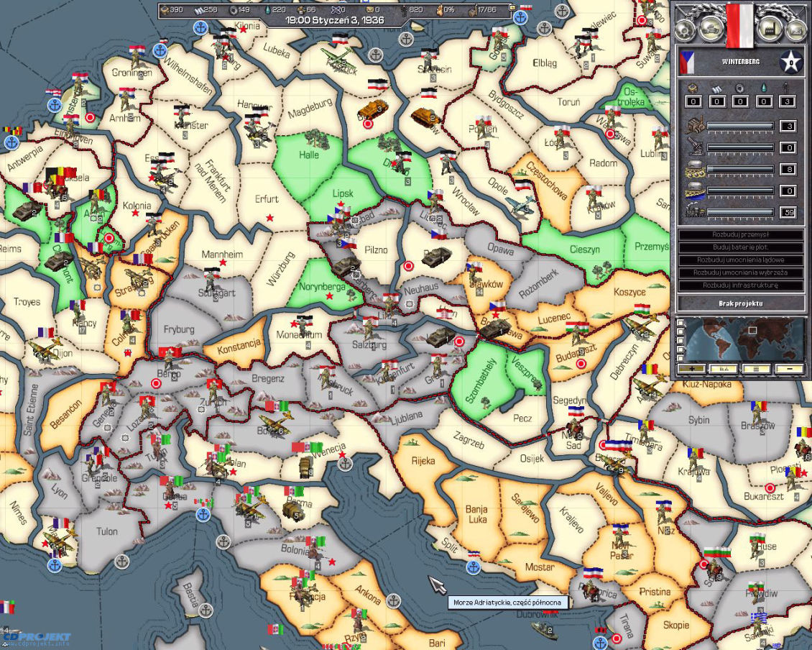812x650 pixels.
Task: Select the tank unit in Parma
Action: [294, 511]
